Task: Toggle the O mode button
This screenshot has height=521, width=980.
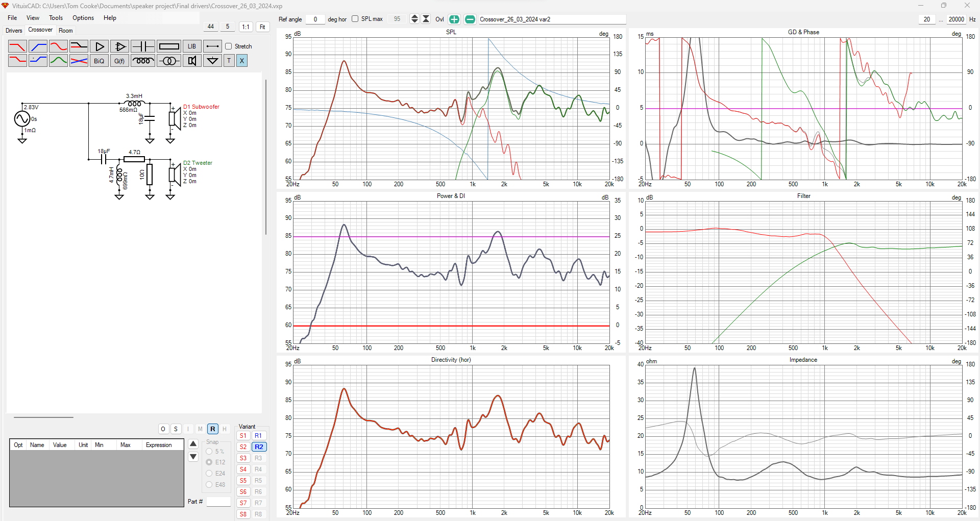Action: (x=163, y=429)
